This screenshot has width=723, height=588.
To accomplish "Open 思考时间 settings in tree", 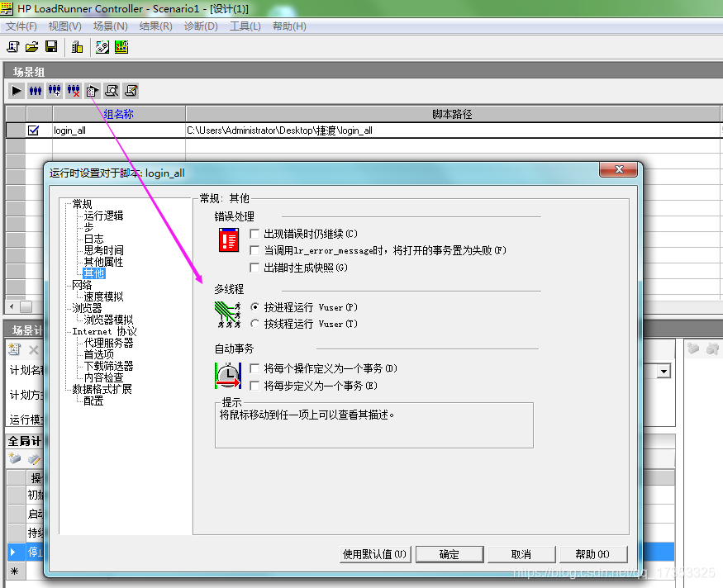I will click(x=104, y=250).
